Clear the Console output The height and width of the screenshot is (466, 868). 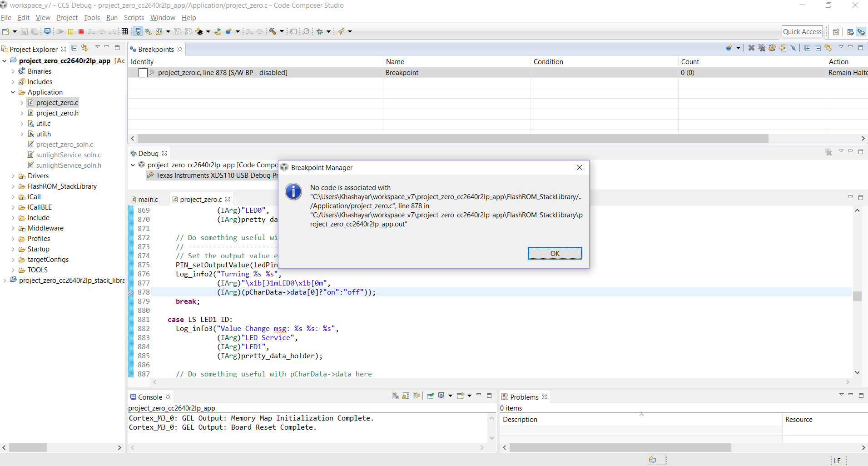pos(395,396)
